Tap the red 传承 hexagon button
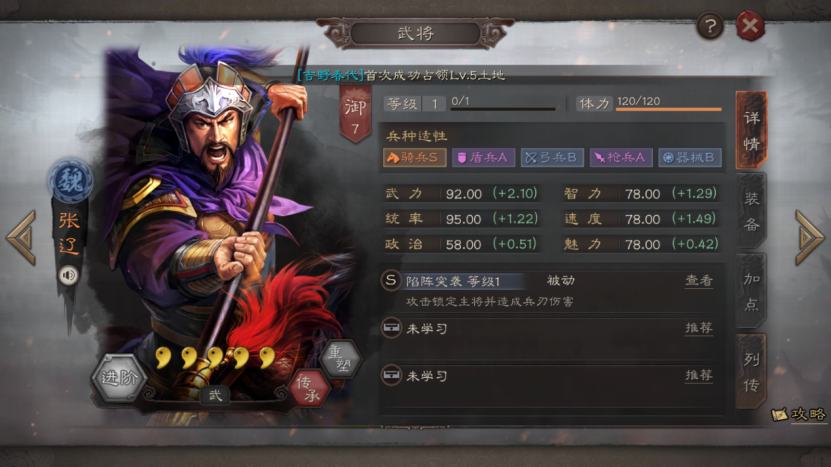 pos(310,388)
